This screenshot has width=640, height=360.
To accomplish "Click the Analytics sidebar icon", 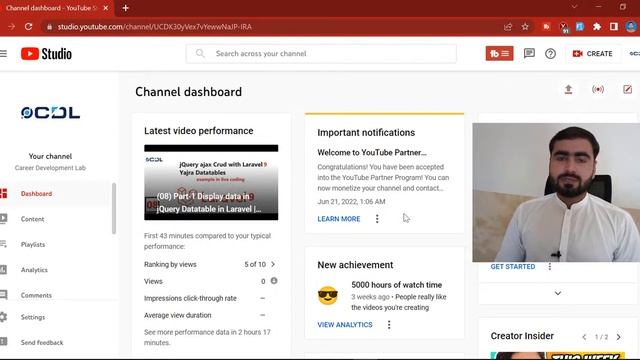I will point(3,269).
